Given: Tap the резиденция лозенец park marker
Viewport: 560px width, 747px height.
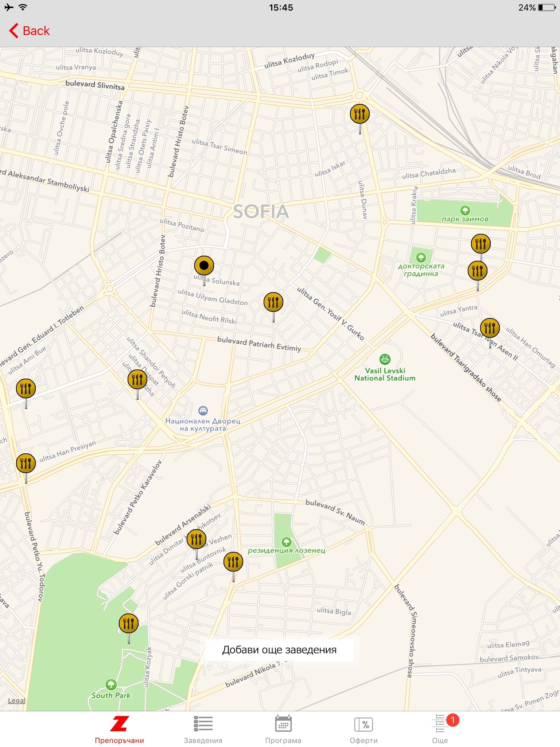Looking at the screenshot, I should (x=287, y=542).
